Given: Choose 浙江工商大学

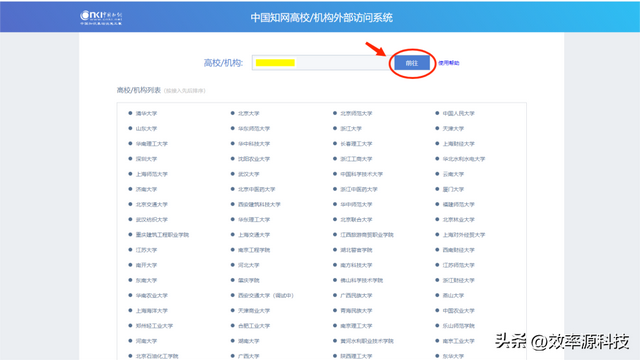Looking at the screenshot, I should pos(356,159).
